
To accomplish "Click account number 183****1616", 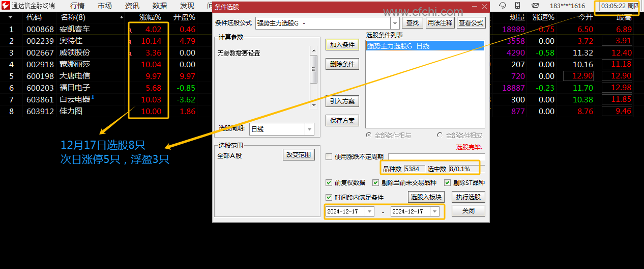I will [567, 6].
